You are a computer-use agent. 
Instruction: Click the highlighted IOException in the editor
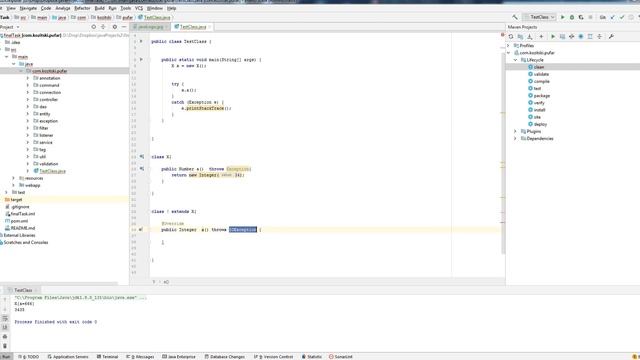pos(243,229)
